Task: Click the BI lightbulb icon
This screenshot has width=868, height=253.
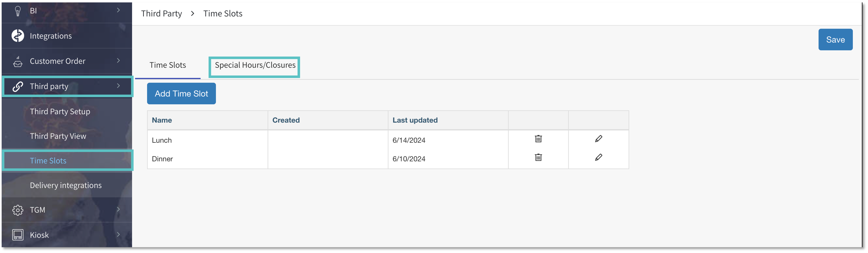Action: pos(18,11)
